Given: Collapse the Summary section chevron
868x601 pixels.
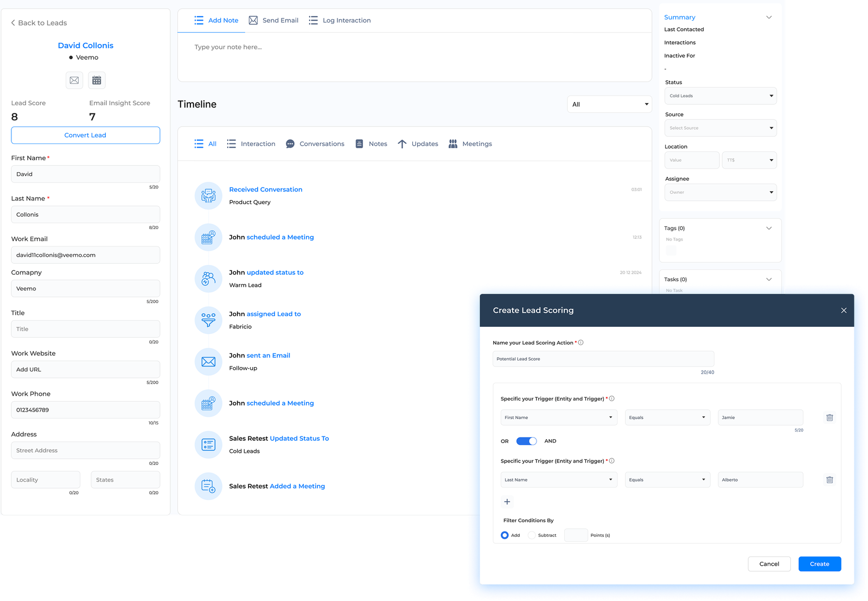Looking at the screenshot, I should [x=769, y=17].
